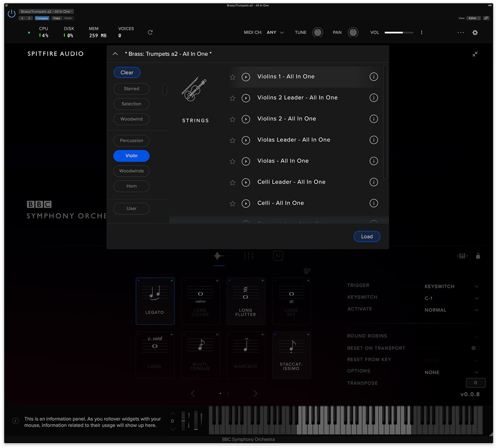Click the Paste button
Image resolution: width=497 pixels, height=448 pixels.
[x=68, y=18]
